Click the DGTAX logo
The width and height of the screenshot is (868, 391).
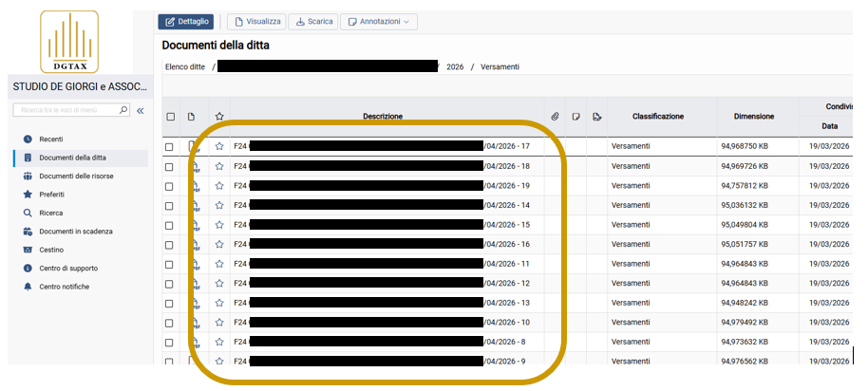coord(67,41)
